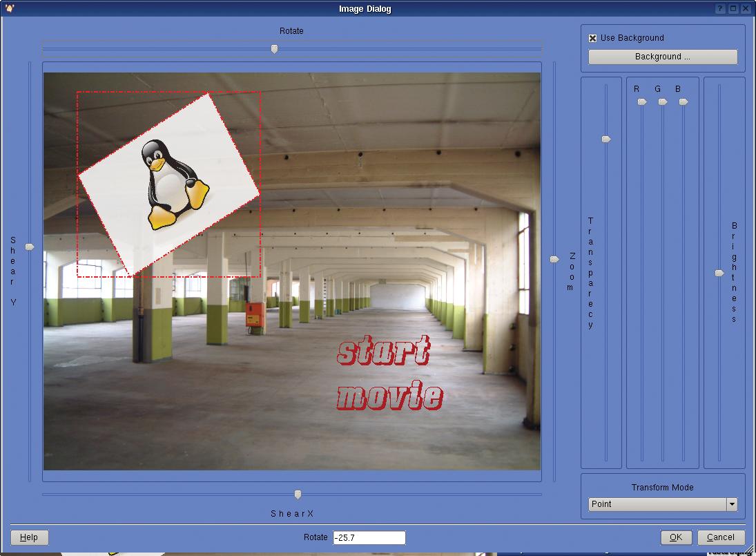Click the Transparency slider handle
756x556 pixels.
pyautogui.click(x=606, y=140)
